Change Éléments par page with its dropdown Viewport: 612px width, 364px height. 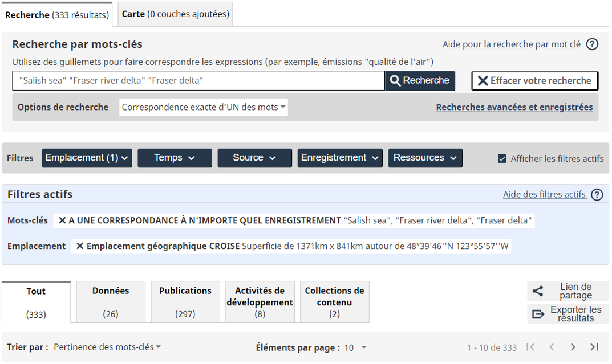point(363,346)
